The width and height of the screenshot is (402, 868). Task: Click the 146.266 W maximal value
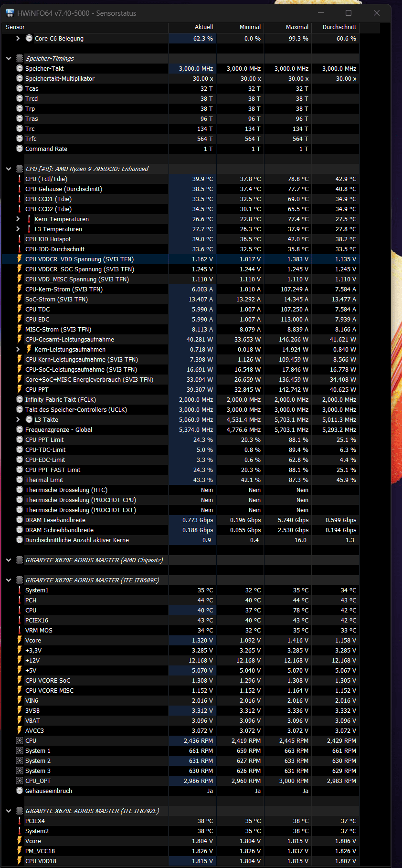295,339
